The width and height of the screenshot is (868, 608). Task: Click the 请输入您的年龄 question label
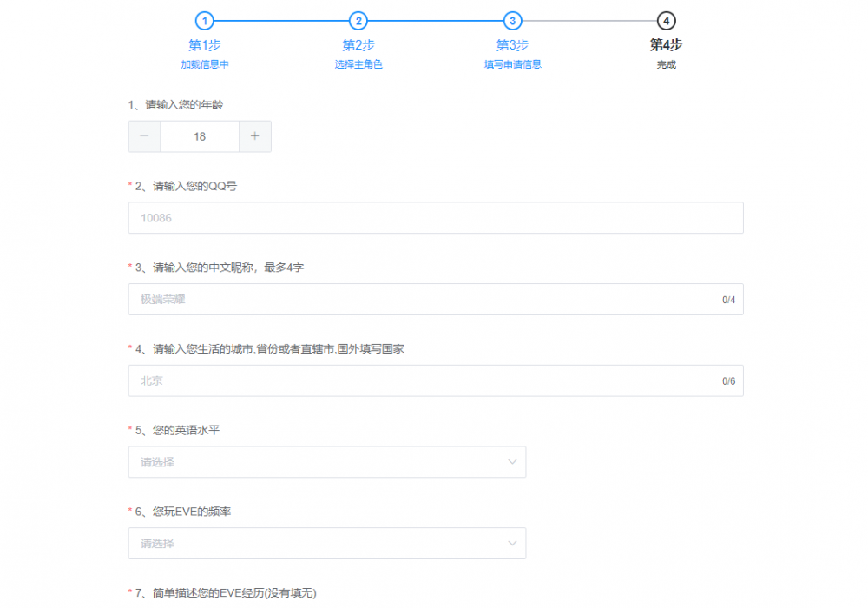(175, 105)
